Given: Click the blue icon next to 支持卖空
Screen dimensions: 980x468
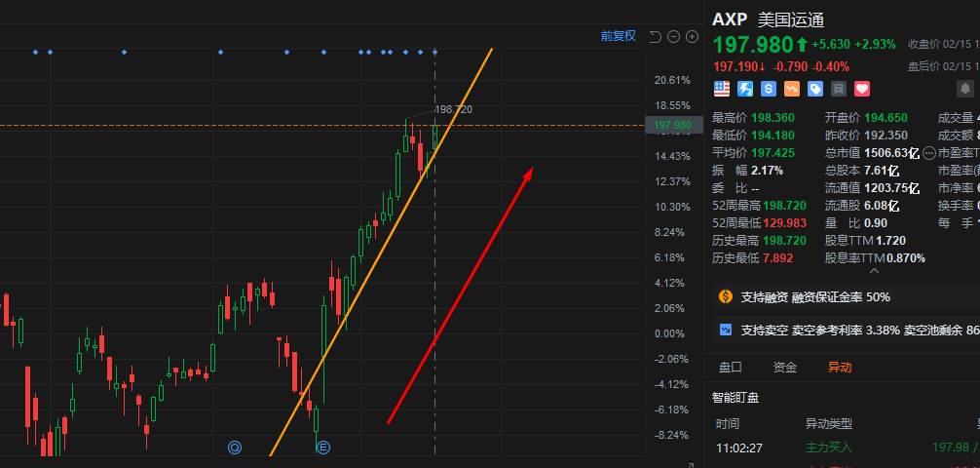Looking at the screenshot, I should point(726,330).
